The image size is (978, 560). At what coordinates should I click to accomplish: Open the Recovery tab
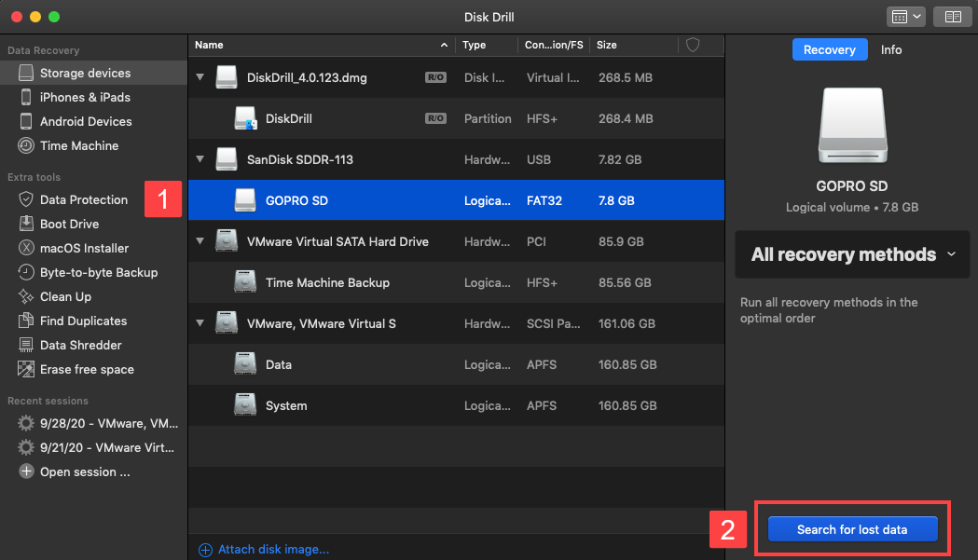point(830,50)
